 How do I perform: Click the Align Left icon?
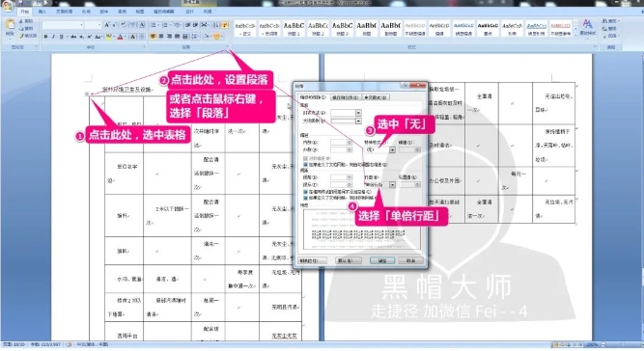coord(154,37)
